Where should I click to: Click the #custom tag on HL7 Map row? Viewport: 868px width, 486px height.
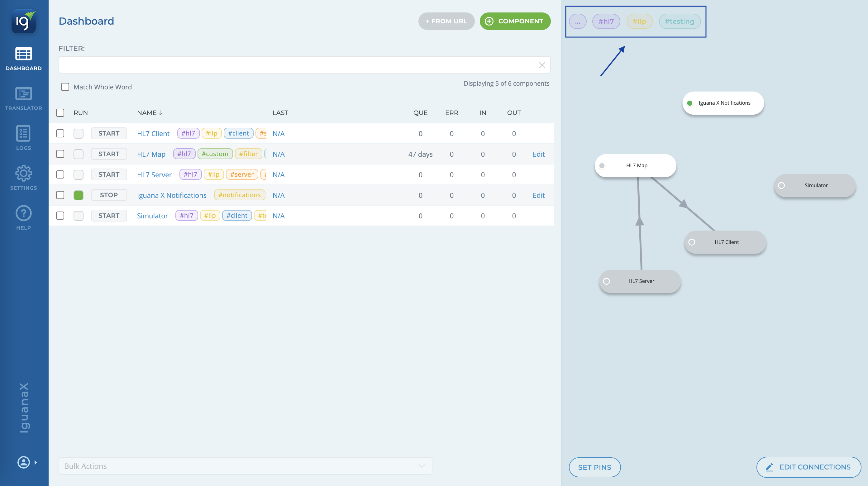[x=215, y=154]
